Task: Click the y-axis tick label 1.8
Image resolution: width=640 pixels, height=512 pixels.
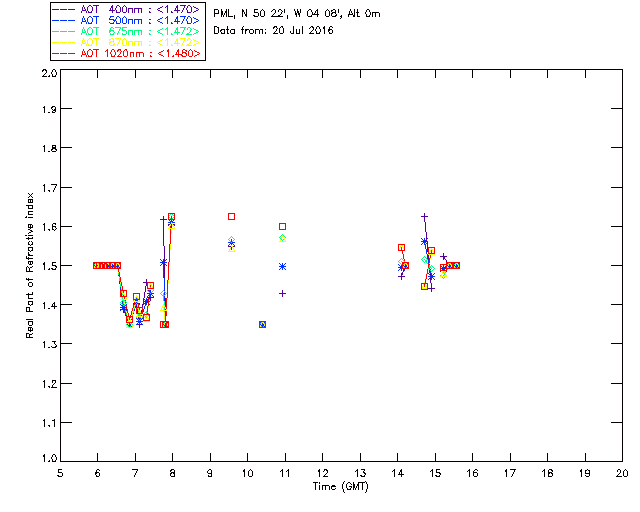Action: point(49,148)
